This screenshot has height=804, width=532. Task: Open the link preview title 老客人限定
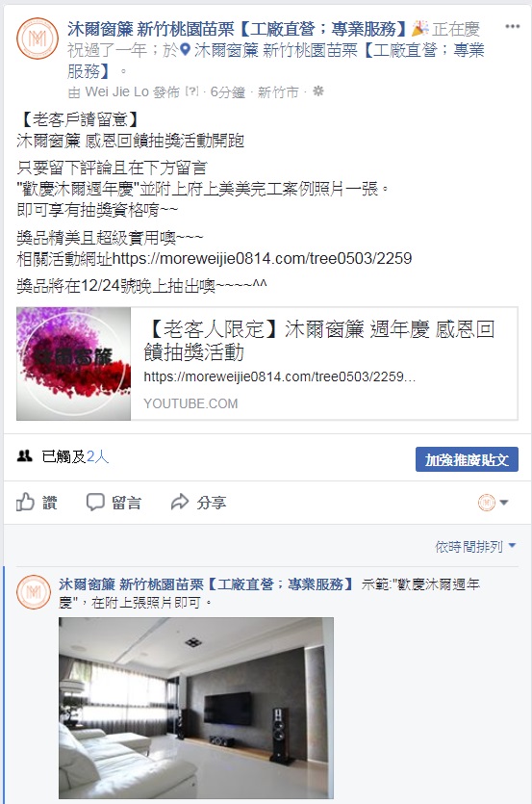point(318,341)
